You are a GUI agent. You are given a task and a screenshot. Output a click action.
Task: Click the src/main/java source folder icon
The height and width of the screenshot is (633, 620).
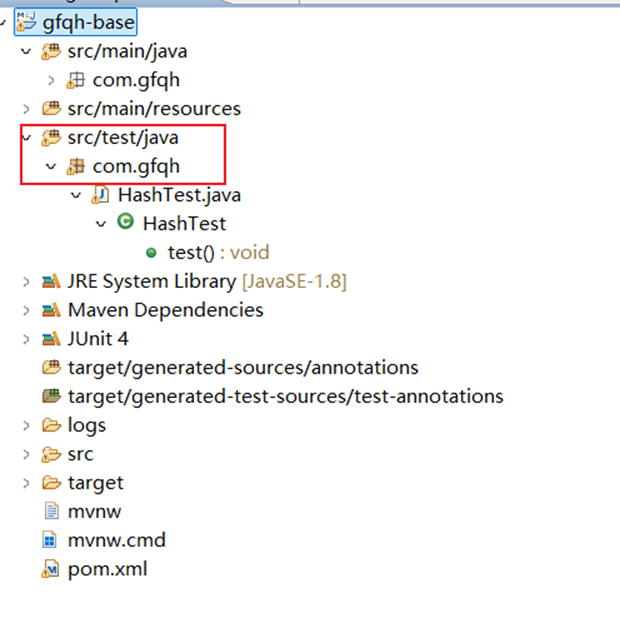point(51,51)
